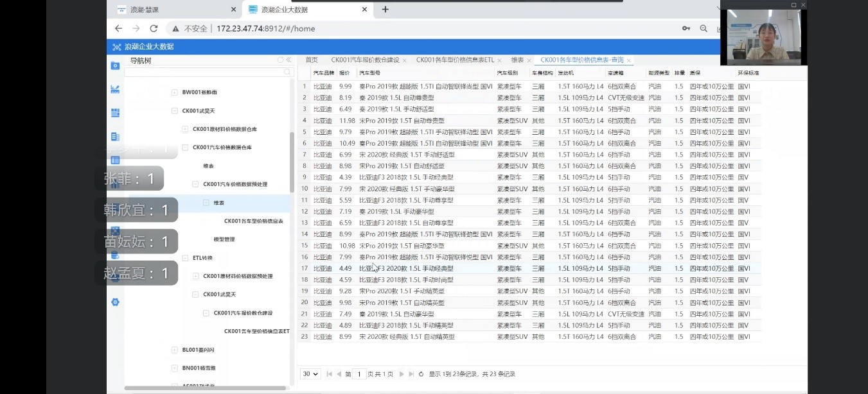Expand the BN001 tree node
The width and height of the screenshot is (868, 394).
pyautogui.click(x=175, y=368)
